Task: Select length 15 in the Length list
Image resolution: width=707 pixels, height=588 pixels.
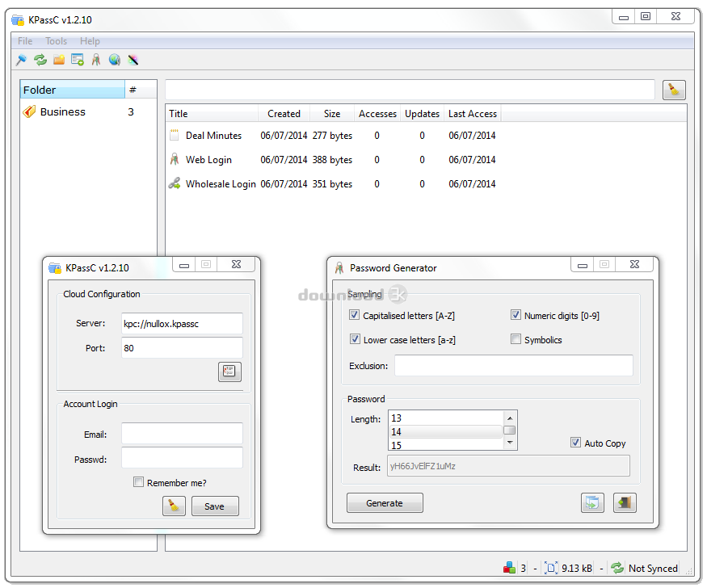Action: (x=446, y=445)
